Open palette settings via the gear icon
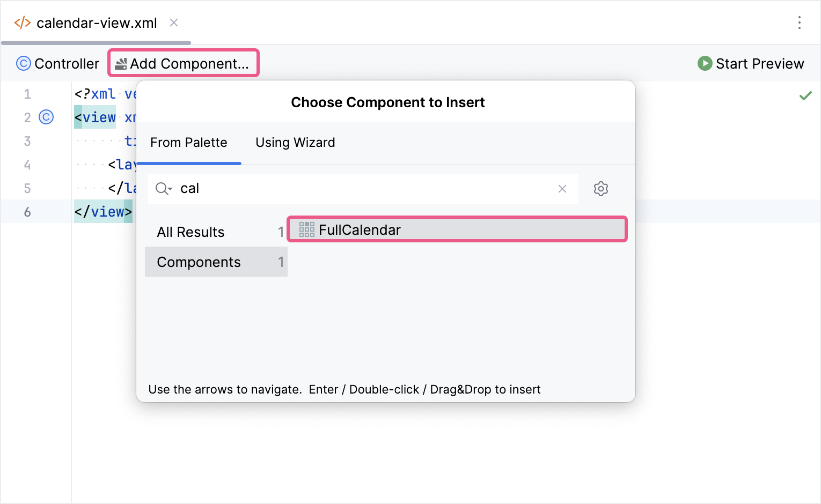 pos(600,189)
